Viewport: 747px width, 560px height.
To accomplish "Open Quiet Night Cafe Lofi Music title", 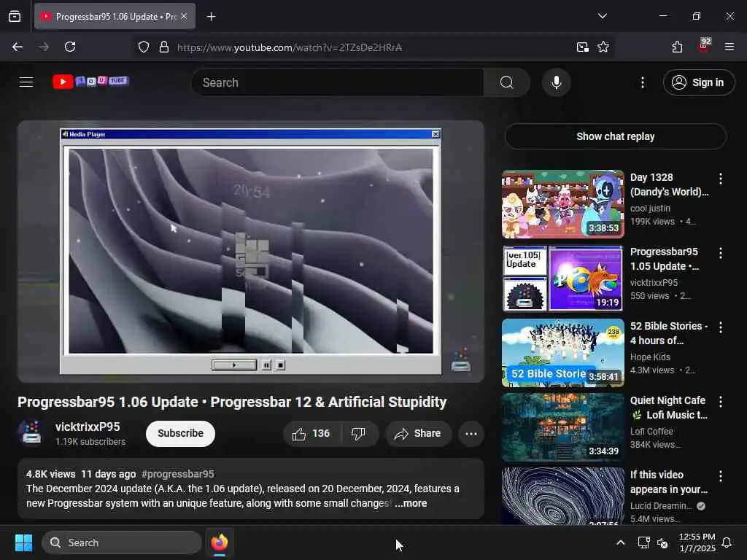I will point(669,407).
